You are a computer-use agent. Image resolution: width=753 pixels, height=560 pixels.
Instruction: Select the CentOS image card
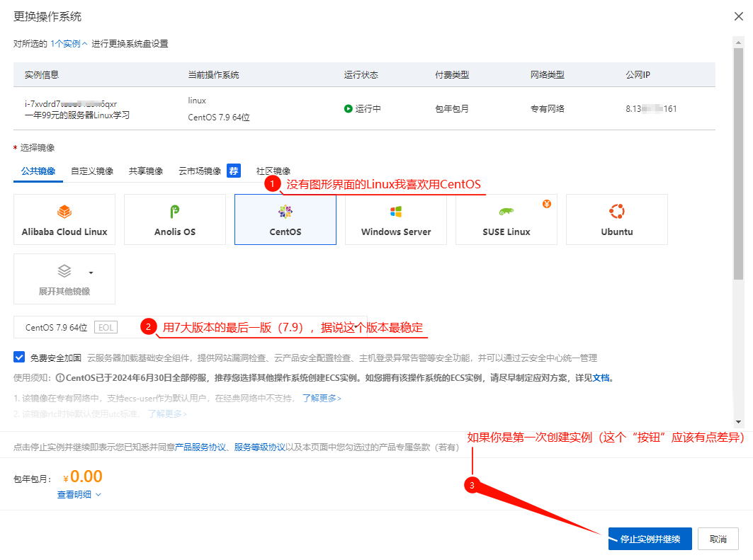click(x=285, y=219)
